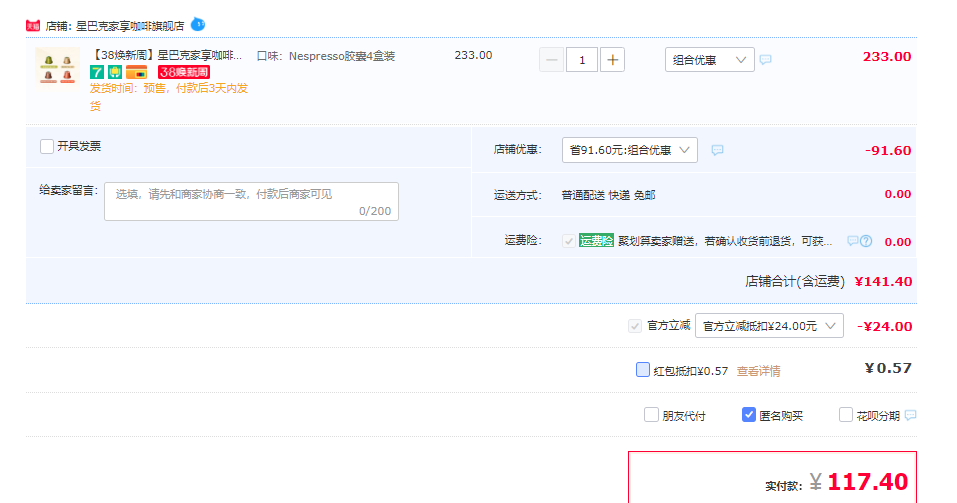Click the red 38焕新周 promotion tag
Screen dimensions: 957x503
184,73
